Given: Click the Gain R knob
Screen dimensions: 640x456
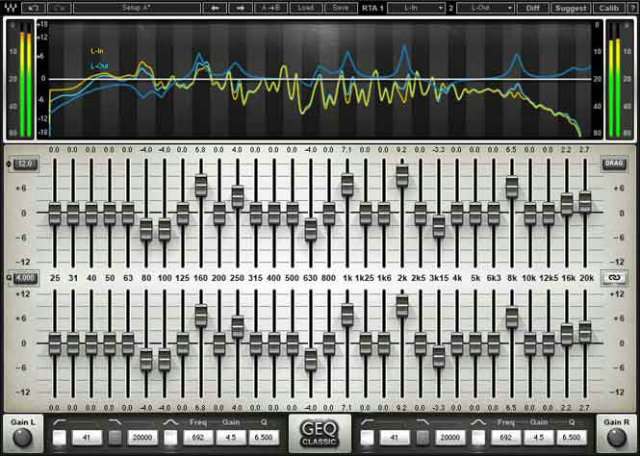Looking at the screenshot, I should coord(616,438).
